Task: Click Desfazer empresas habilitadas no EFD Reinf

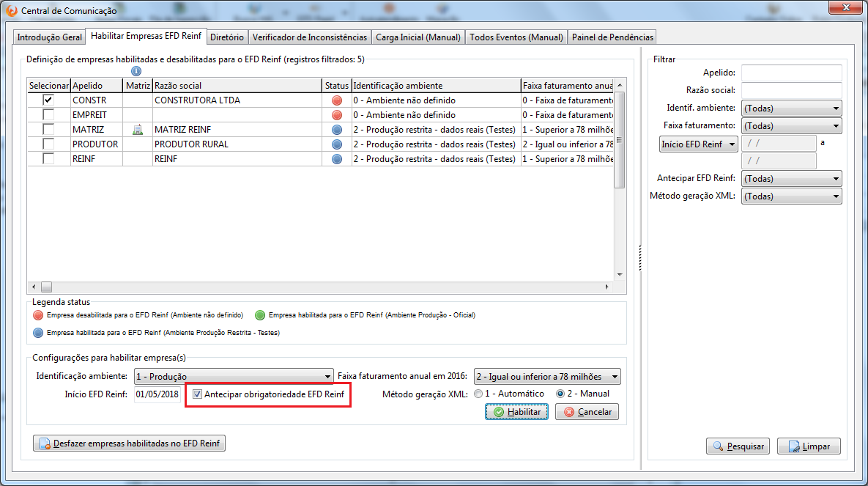Action: 130,443
